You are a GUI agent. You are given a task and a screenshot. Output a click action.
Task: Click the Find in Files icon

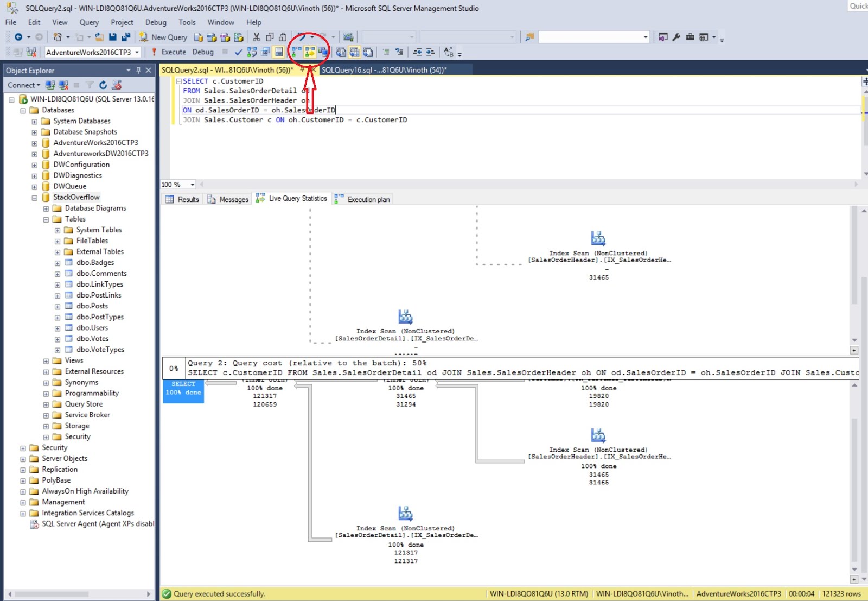pyautogui.click(x=529, y=37)
